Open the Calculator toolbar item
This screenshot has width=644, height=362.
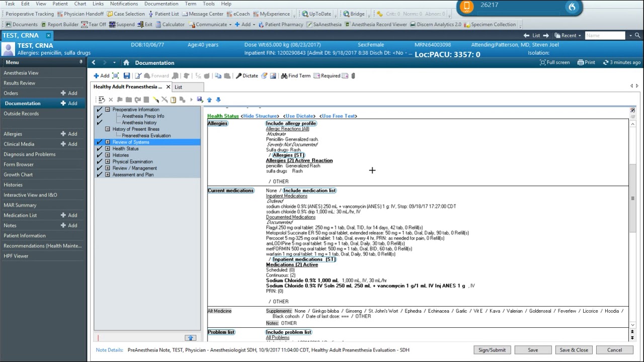(x=170, y=24)
